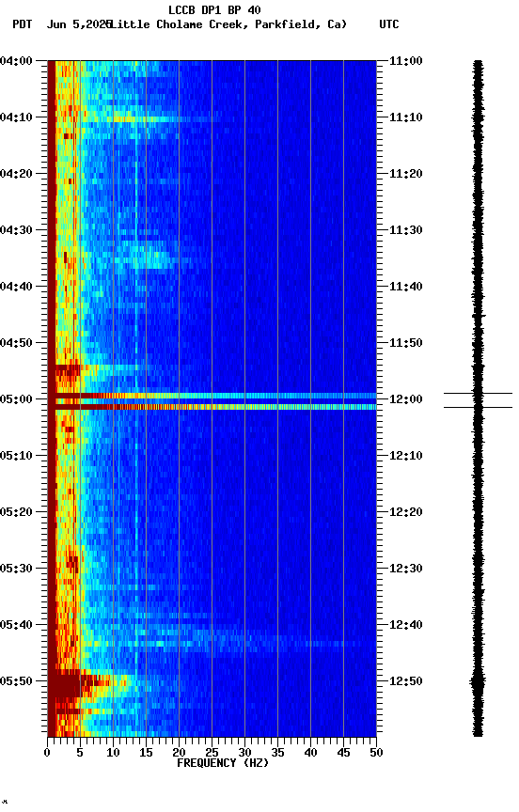
Task: Click the PDT timezone label
Action: [23, 24]
